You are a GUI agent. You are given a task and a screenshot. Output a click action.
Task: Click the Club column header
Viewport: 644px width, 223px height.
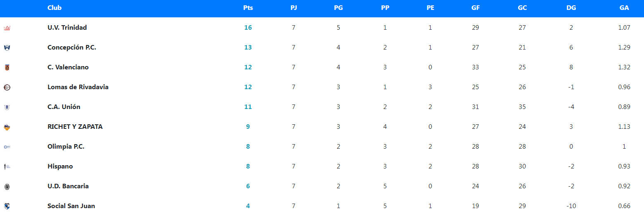[54, 8]
